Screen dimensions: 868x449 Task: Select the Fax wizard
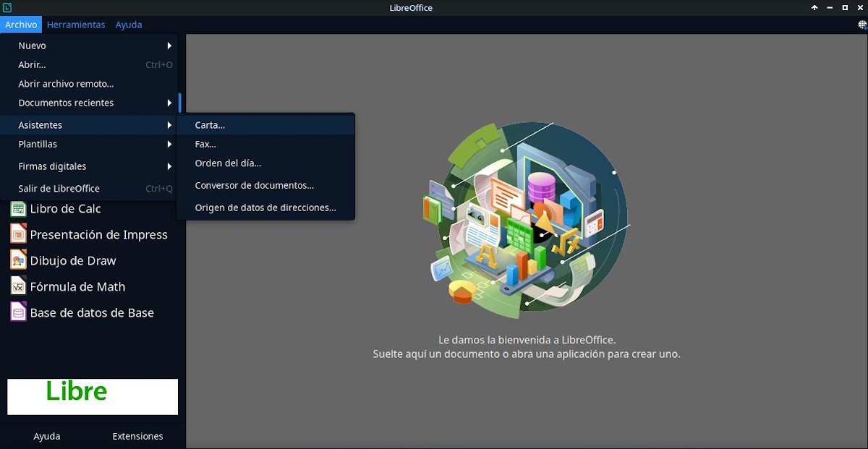(x=205, y=144)
